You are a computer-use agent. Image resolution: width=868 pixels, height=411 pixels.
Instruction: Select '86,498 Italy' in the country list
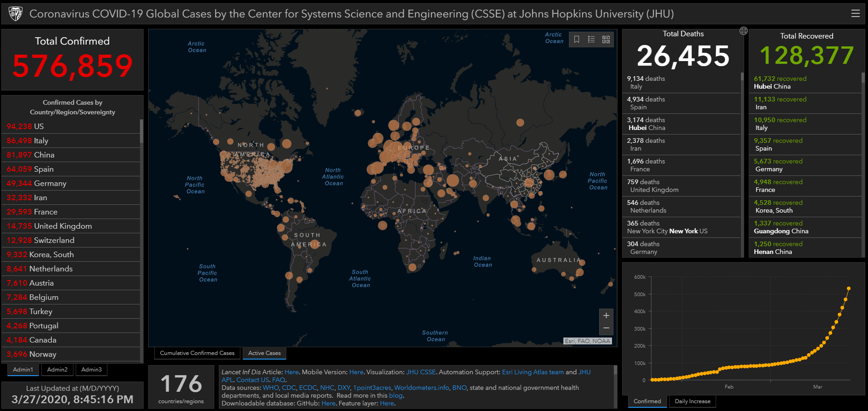[x=71, y=141]
